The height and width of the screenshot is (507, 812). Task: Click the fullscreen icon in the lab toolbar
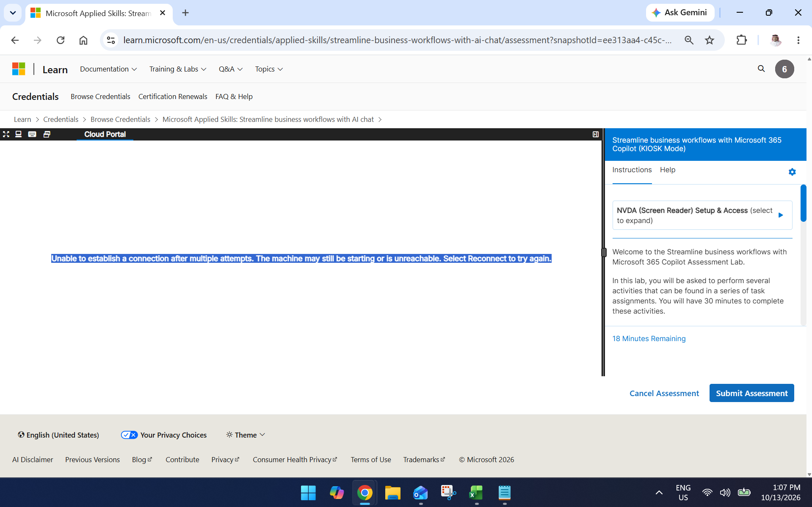pos(6,134)
